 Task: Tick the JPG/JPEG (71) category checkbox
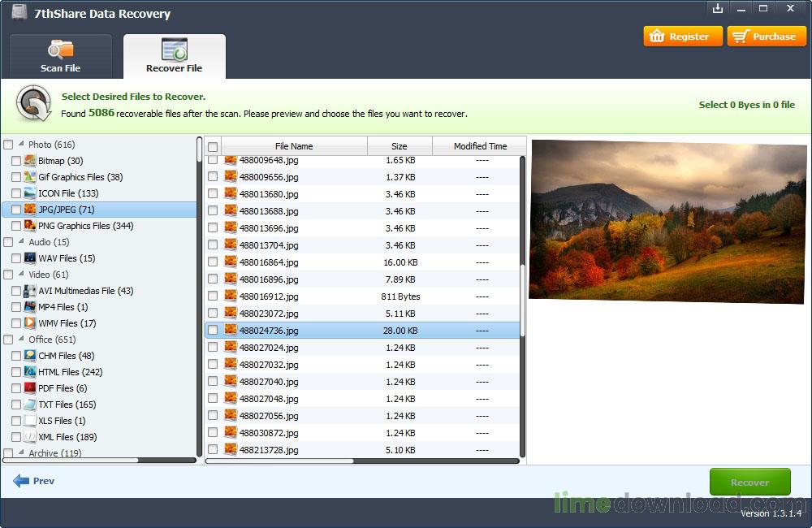click(16, 210)
